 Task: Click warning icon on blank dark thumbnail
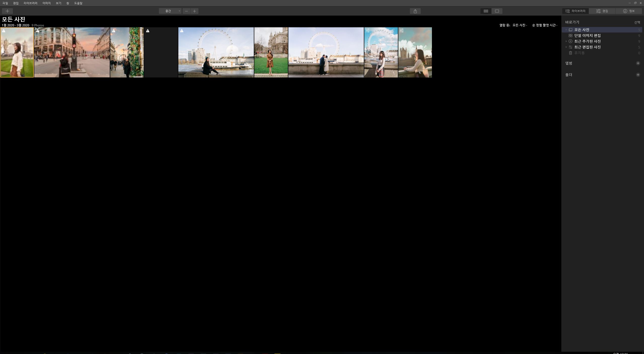(x=148, y=31)
